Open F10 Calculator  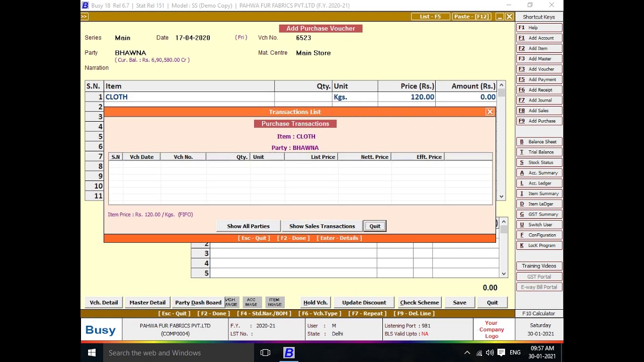point(538,313)
